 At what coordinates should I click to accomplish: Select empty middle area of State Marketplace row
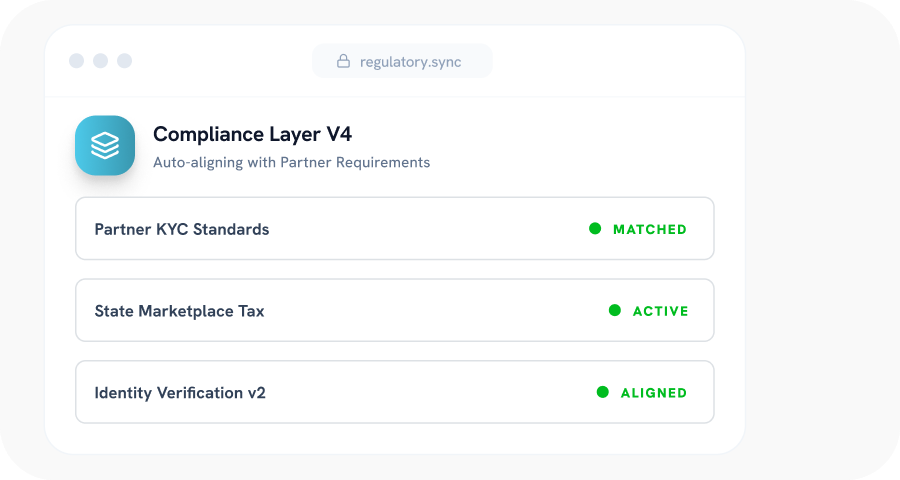[430, 311]
